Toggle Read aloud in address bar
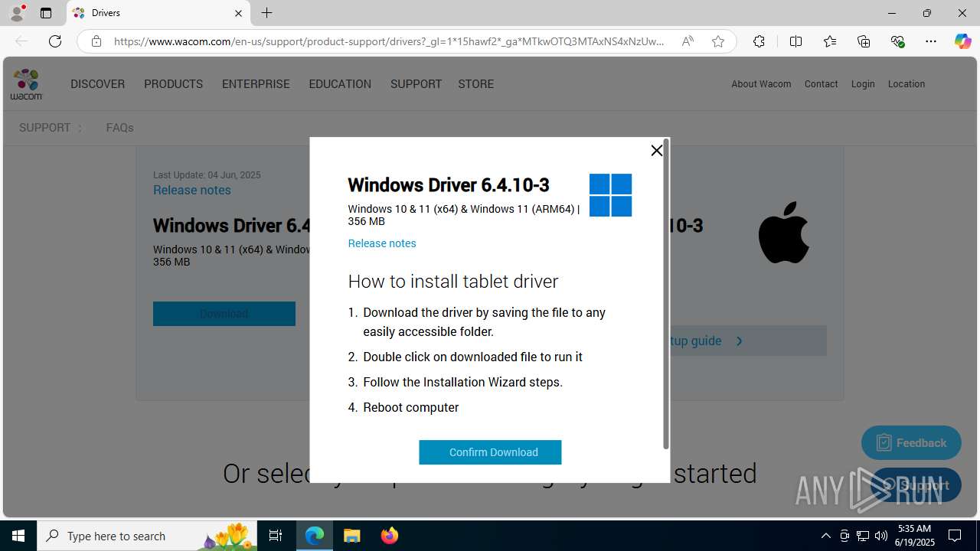The image size is (980, 551). 688,41
